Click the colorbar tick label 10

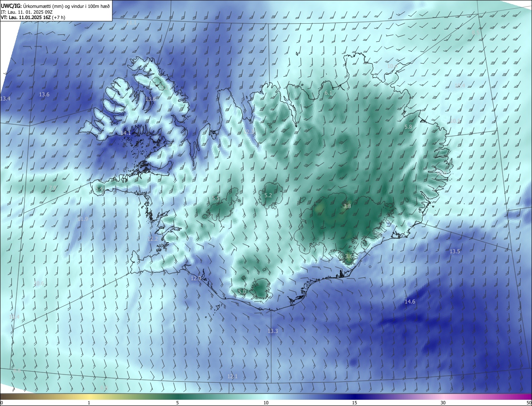click(x=266, y=403)
